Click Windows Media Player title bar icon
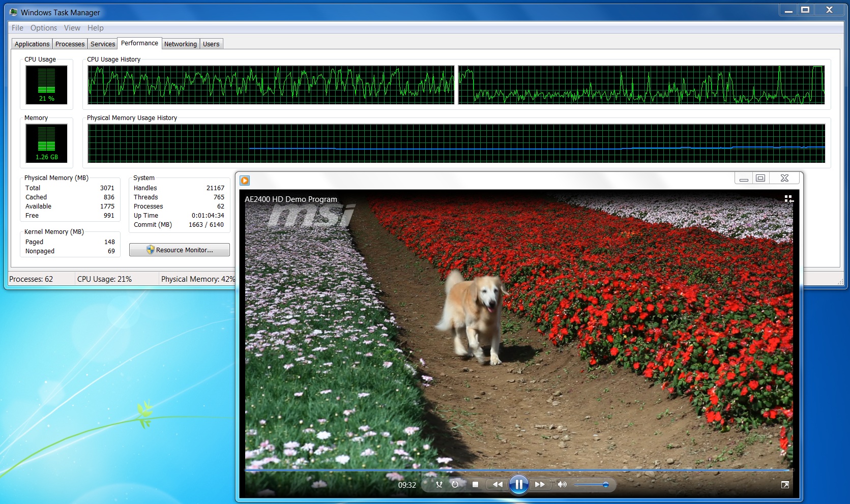The height and width of the screenshot is (504, 850). click(x=245, y=180)
